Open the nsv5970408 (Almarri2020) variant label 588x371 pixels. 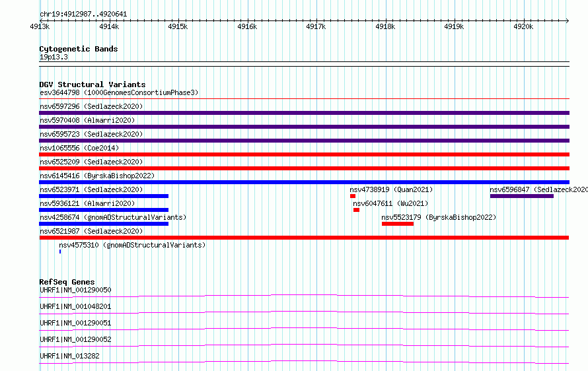87,120
